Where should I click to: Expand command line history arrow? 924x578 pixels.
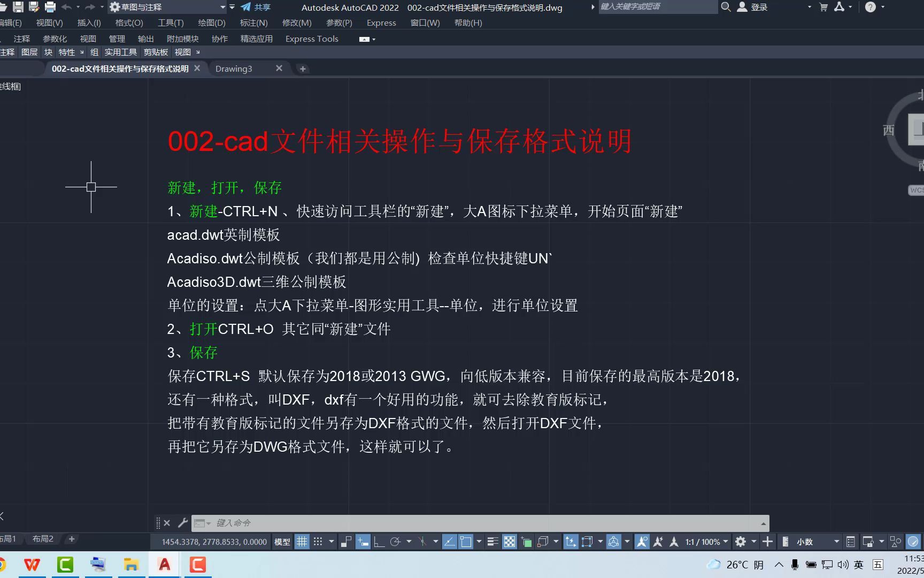click(764, 523)
